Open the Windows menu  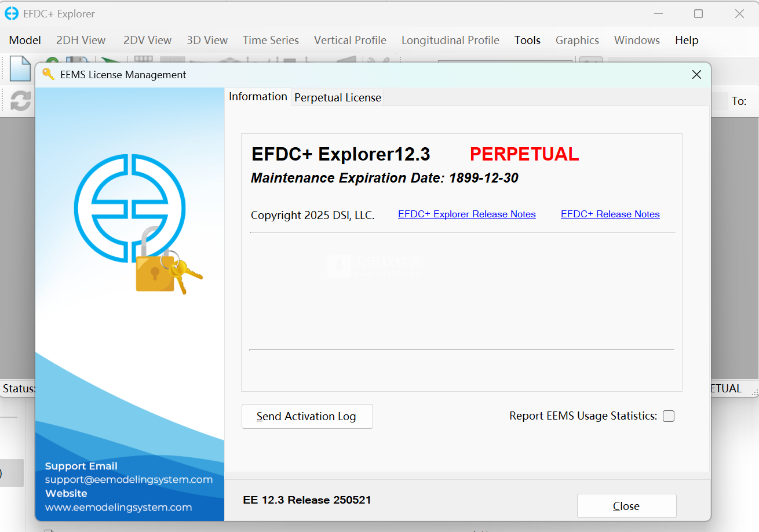pyautogui.click(x=637, y=40)
